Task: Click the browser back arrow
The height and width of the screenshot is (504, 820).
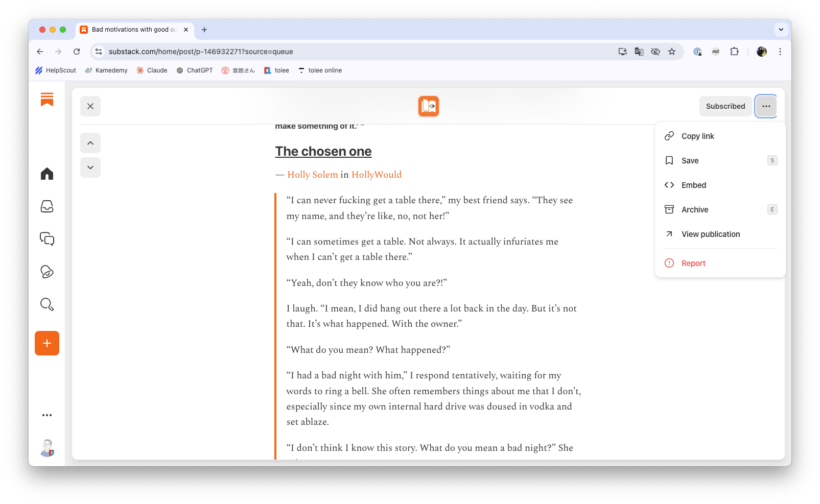Action: pos(40,52)
